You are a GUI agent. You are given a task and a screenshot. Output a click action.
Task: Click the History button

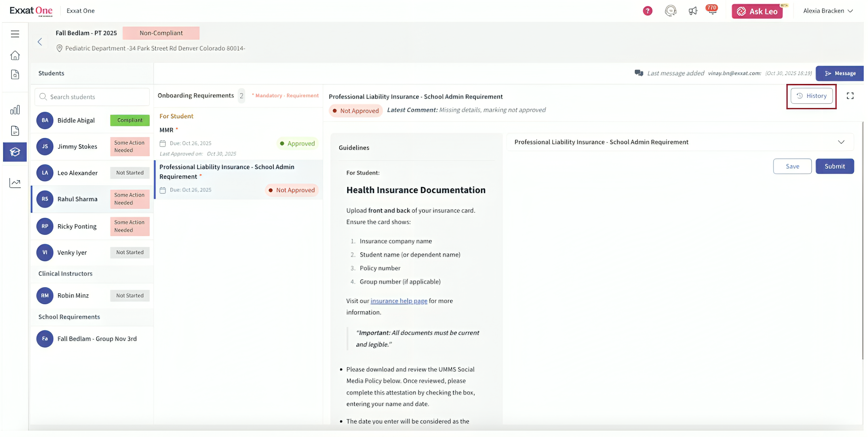(811, 96)
